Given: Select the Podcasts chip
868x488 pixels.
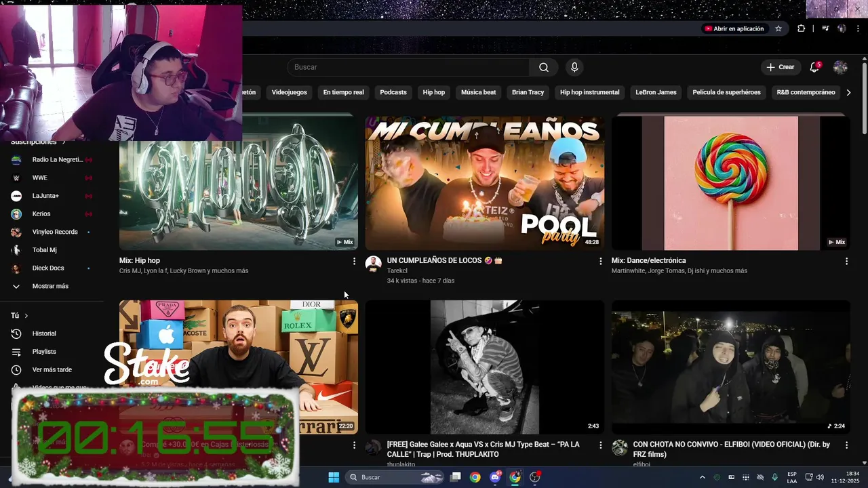Looking at the screenshot, I should coord(393,92).
